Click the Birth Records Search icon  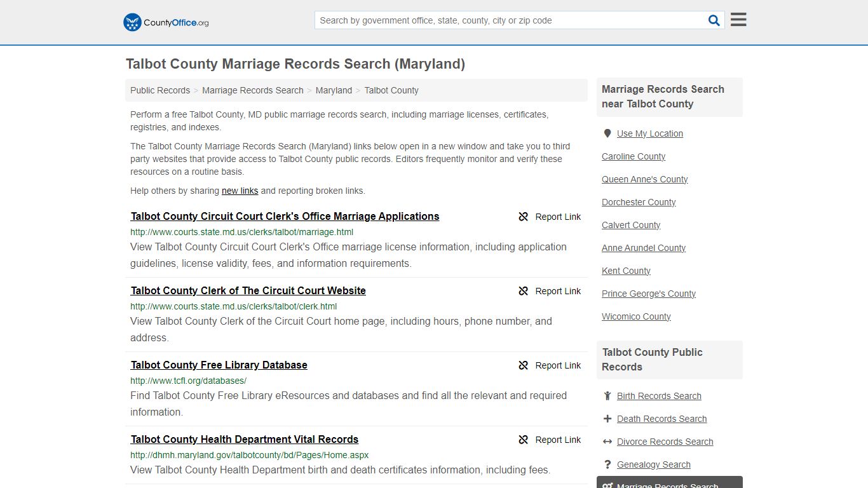tap(607, 396)
